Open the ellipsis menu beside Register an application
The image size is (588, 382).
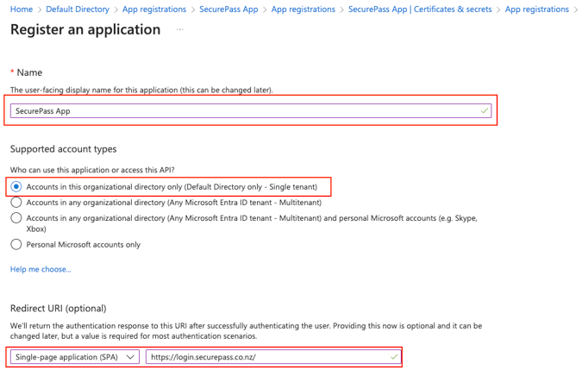click(x=180, y=29)
